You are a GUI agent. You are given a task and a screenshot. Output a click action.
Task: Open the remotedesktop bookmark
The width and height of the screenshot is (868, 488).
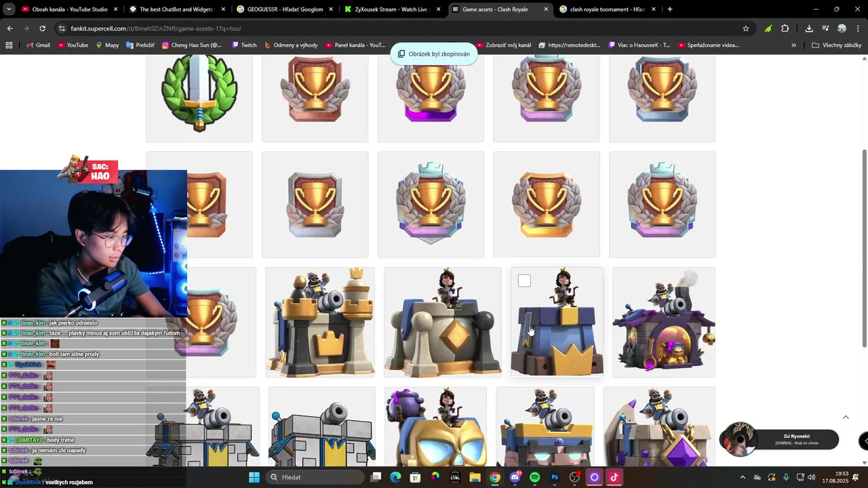(x=569, y=45)
